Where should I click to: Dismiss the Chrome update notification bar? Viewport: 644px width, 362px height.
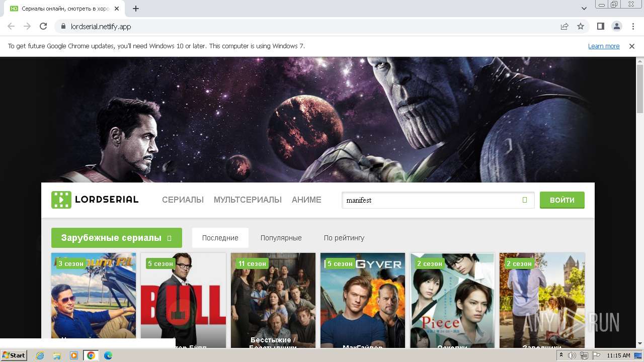[632, 46]
